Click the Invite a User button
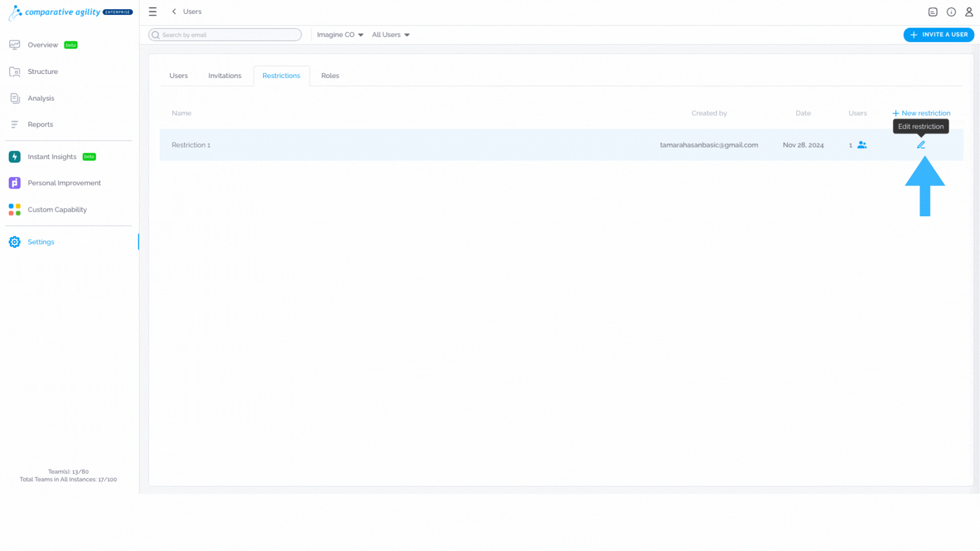 coord(939,35)
